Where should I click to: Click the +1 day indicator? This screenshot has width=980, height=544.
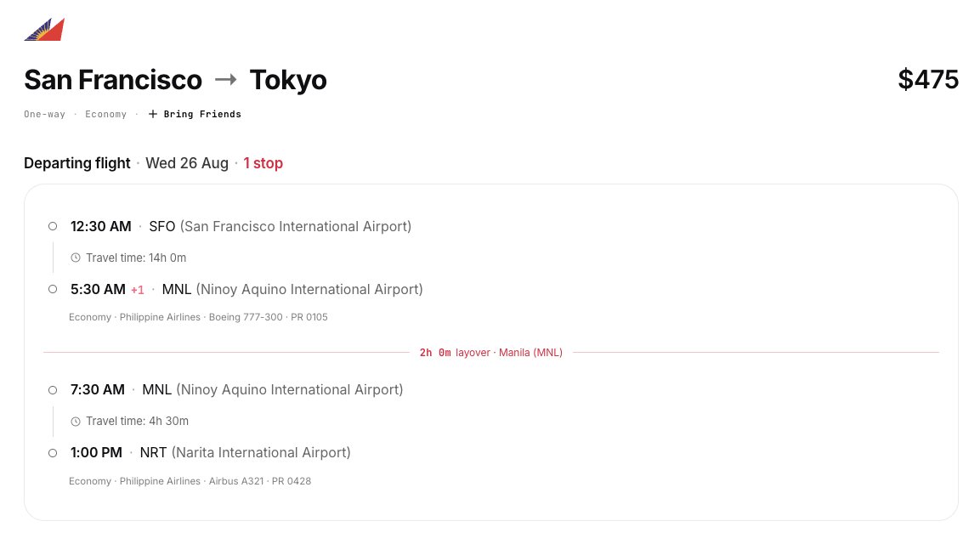click(x=138, y=290)
